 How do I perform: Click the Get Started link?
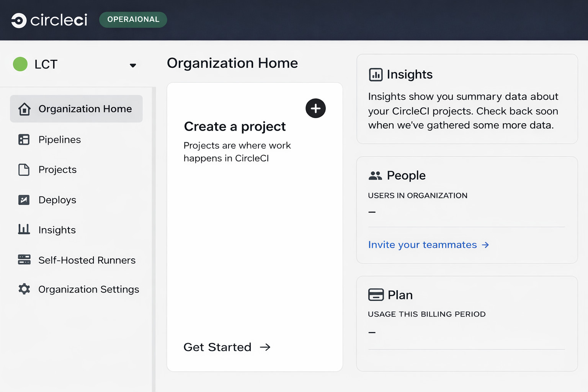(x=227, y=347)
